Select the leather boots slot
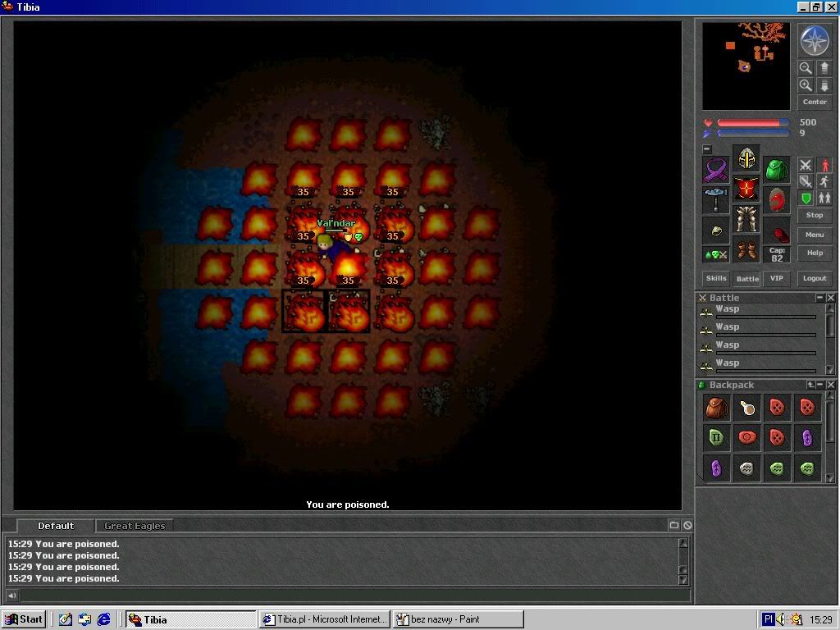 (746, 249)
